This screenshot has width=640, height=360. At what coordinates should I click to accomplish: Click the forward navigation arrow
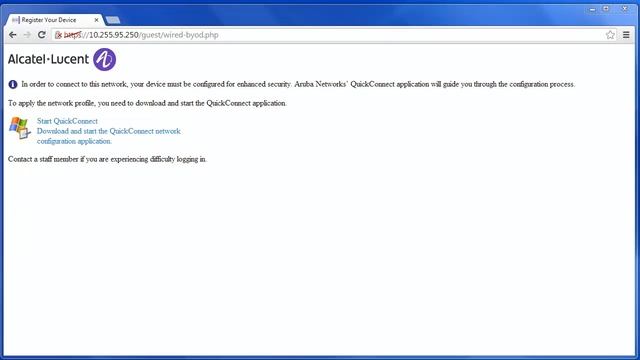point(27,35)
